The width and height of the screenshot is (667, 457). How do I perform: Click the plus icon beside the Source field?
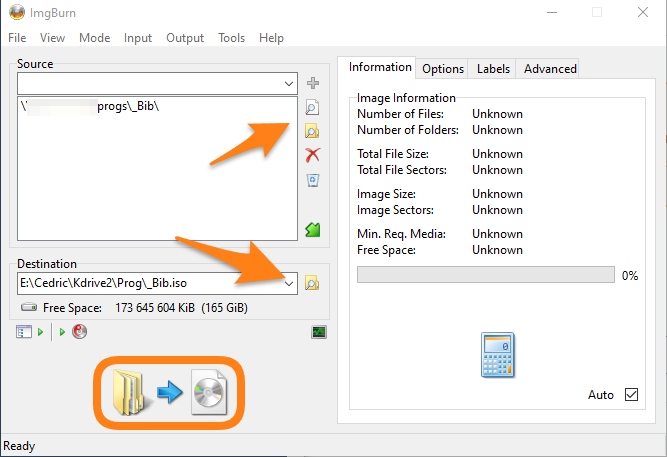point(312,83)
